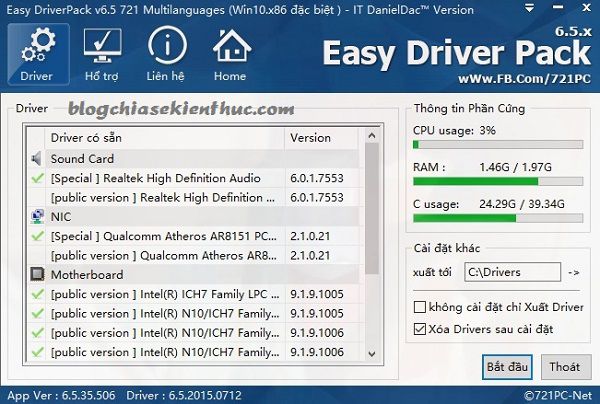
Task: Click the version 2.1.0.21 of Special Qualcomm
Action: (310, 236)
